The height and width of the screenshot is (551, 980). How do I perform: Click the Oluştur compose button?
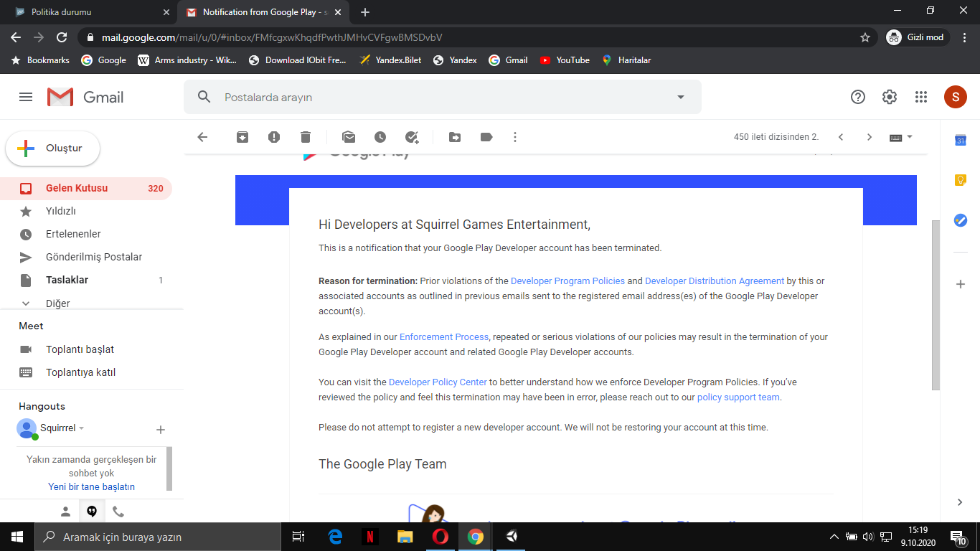click(x=53, y=149)
